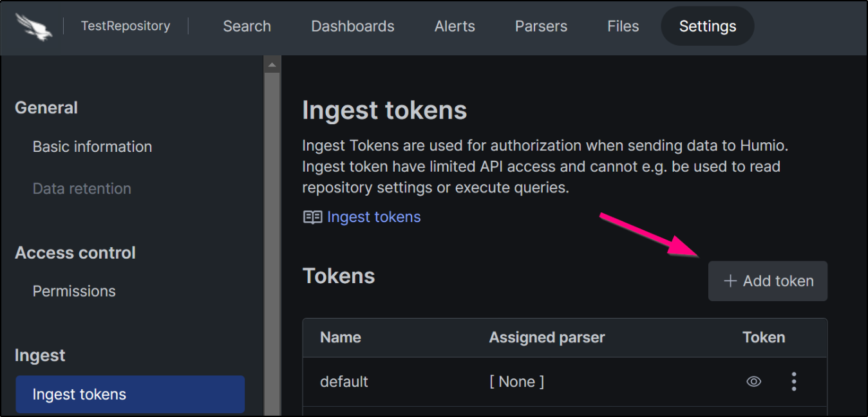Image resolution: width=868 pixels, height=417 pixels.
Task: Click the default token name
Action: pos(344,382)
